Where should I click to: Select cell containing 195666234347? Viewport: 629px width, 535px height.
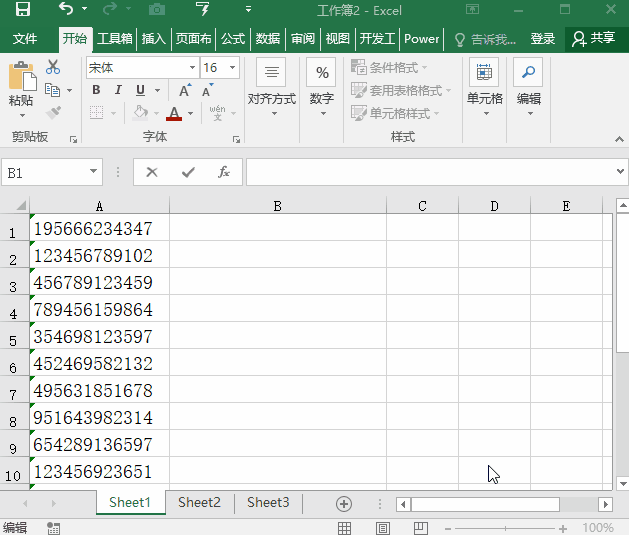99,228
